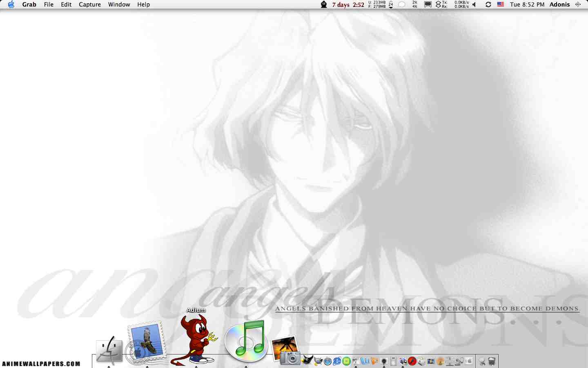Image resolution: width=588 pixels, height=368 pixels.
Task: Click the hooded figure menu bar icon
Action: coord(324,4)
